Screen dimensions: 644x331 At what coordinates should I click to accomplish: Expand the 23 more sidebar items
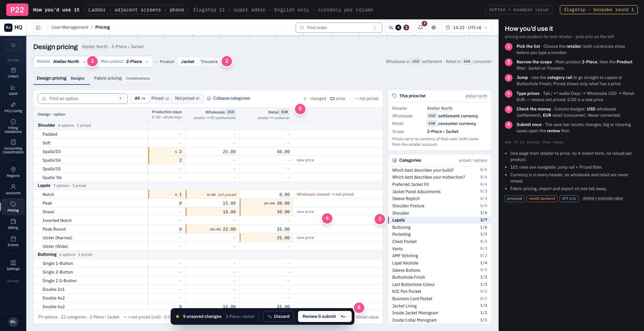(x=13, y=279)
